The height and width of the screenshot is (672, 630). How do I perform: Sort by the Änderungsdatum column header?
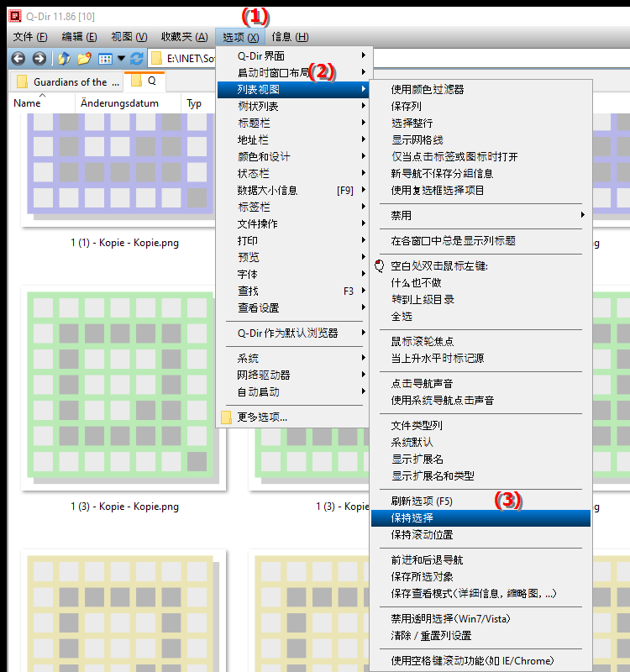pos(129,103)
